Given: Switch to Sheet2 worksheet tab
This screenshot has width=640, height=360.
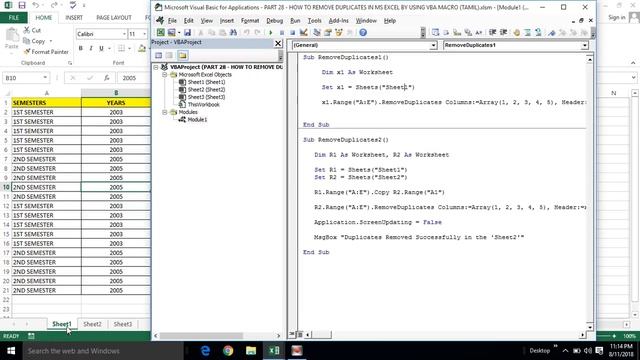Looking at the screenshot, I should click(92, 324).
